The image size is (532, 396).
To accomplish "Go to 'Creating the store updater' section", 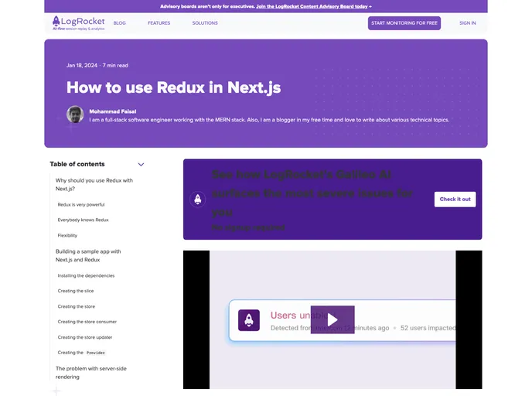I will click(85, 337).
